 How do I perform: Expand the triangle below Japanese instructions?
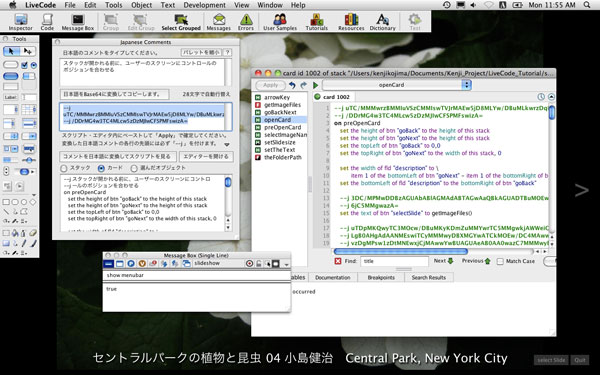227,145
